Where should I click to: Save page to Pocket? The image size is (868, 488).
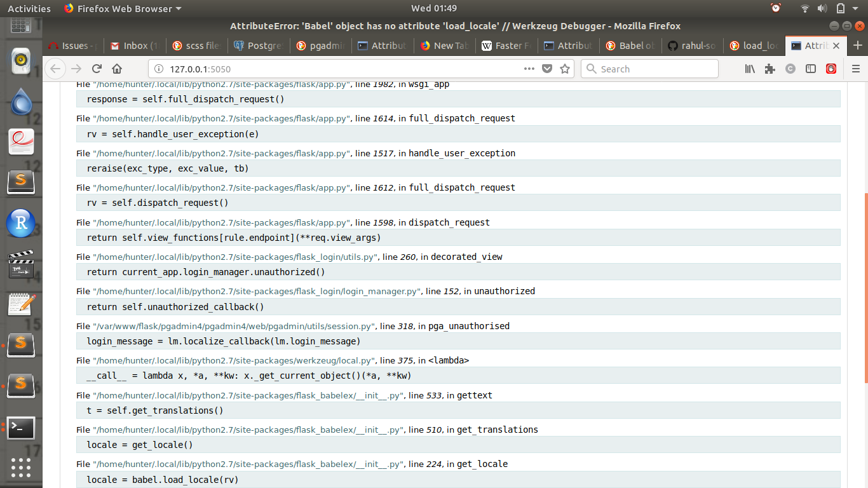pos(546,69)
